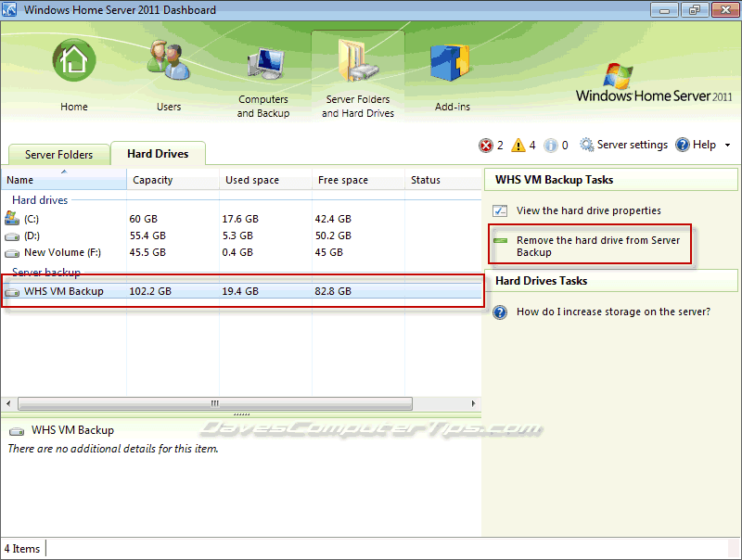The image size is (742, 560).
Task: Open the Home section icon
Action: [74, 61]
